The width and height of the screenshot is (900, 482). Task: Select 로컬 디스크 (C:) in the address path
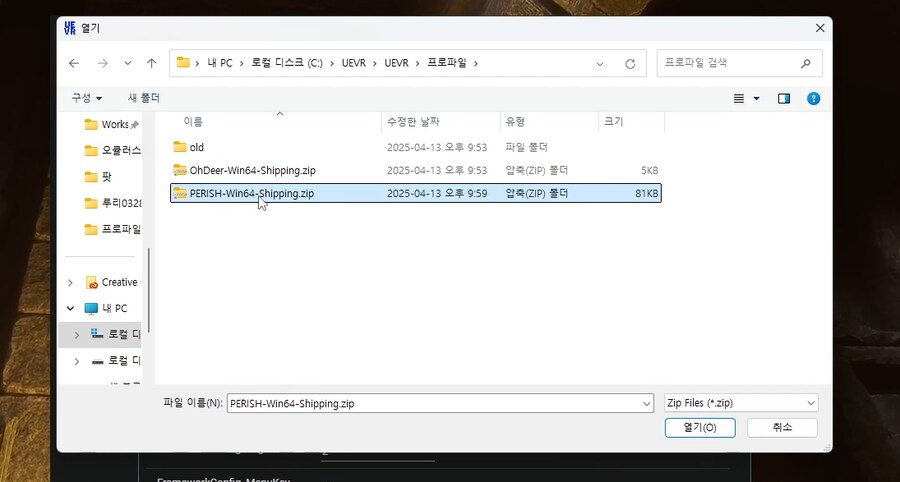[x=287, y=63]
